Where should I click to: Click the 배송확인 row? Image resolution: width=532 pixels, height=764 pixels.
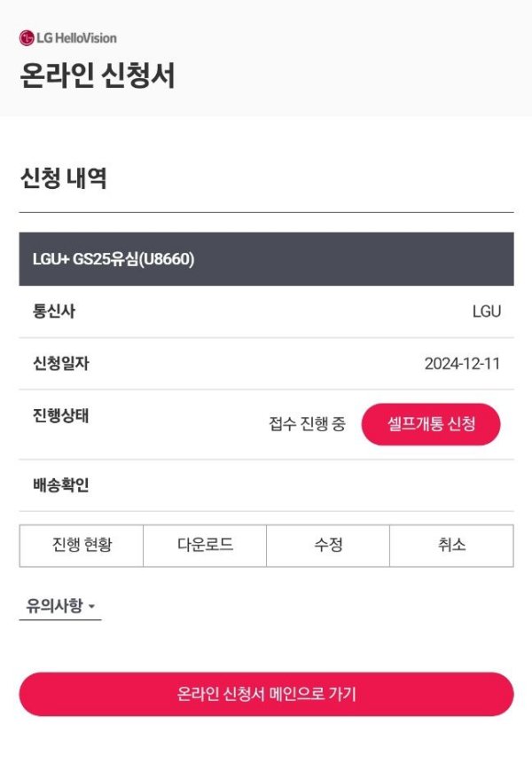[x=50, y=484]
